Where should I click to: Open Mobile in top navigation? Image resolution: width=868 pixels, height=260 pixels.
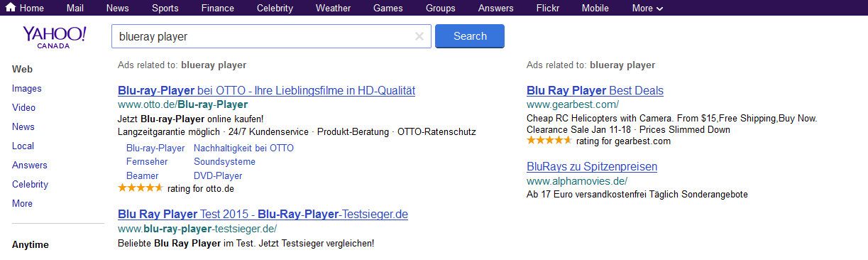coord(595,9)
